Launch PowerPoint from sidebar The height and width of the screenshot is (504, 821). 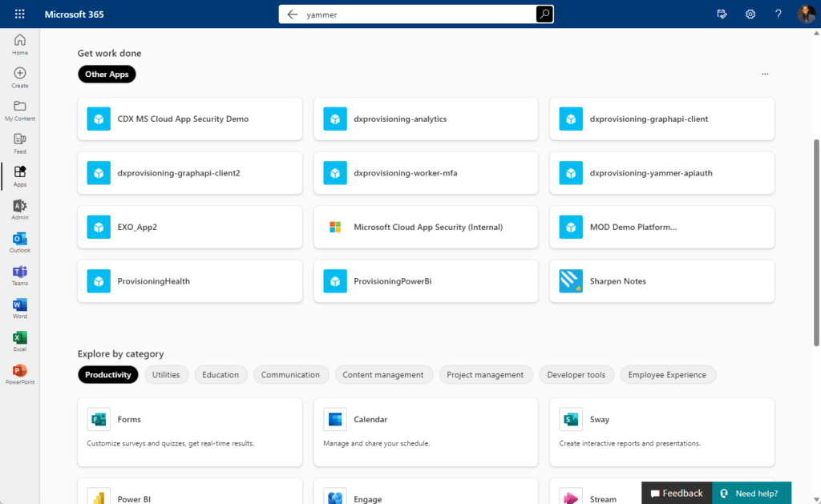coord(20,374)
